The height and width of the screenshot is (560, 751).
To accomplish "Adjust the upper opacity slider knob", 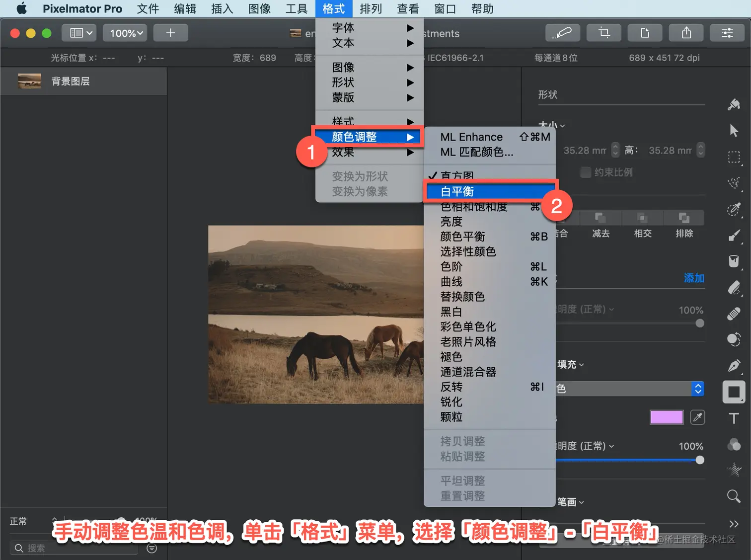I will click(x=700, y=323).
